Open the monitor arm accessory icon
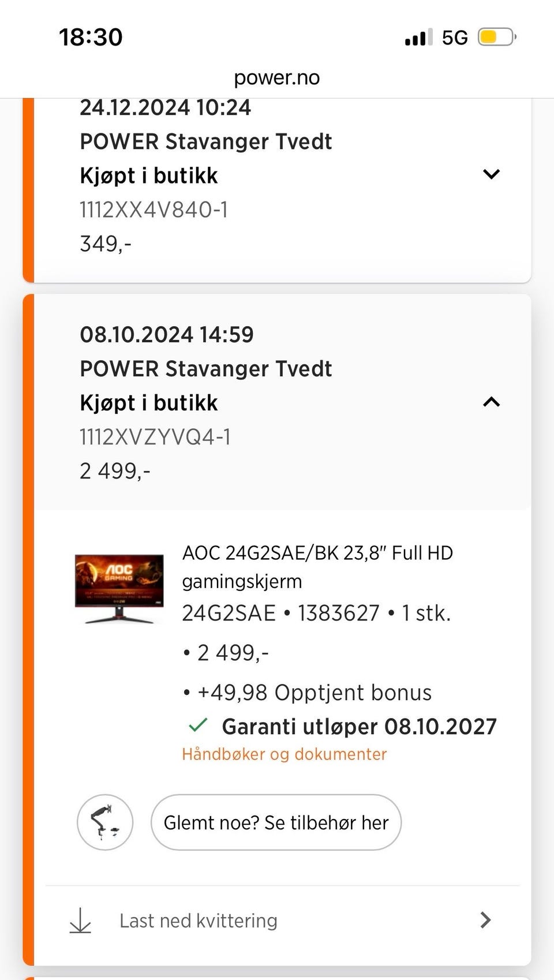 tap(105, 822)
